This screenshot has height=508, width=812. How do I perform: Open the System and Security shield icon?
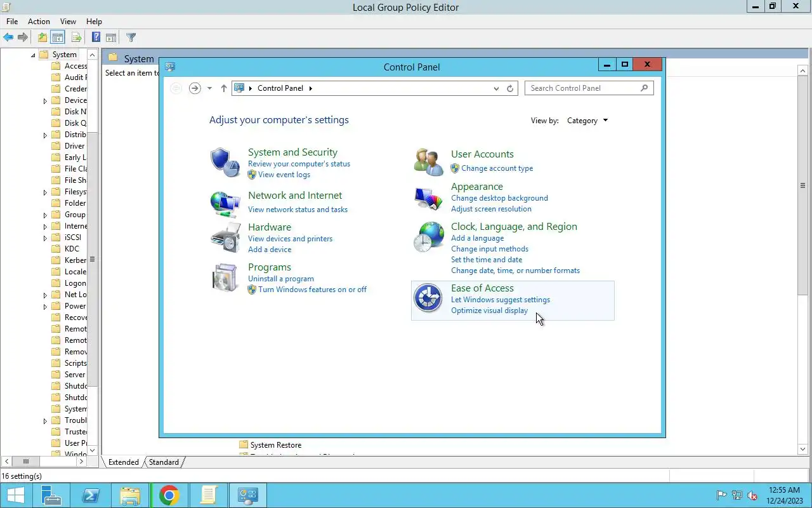coord(225,163)
